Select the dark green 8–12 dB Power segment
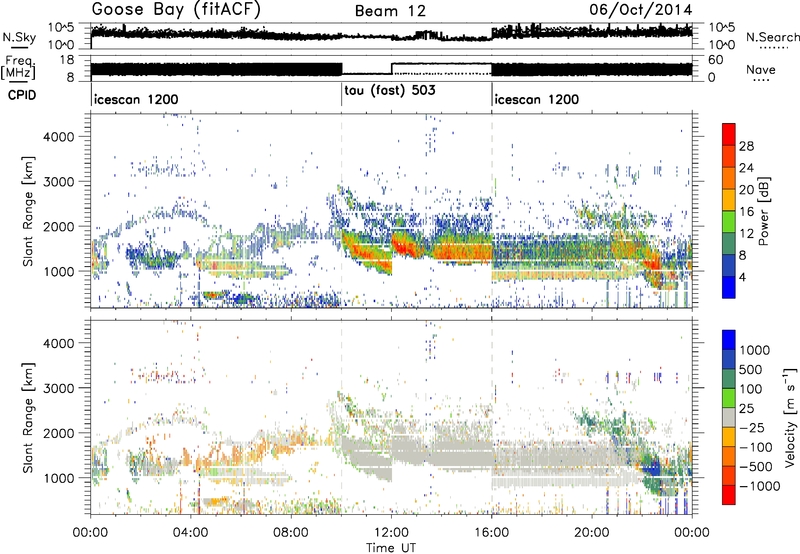 pyautogui.click(x=729, y=243)
